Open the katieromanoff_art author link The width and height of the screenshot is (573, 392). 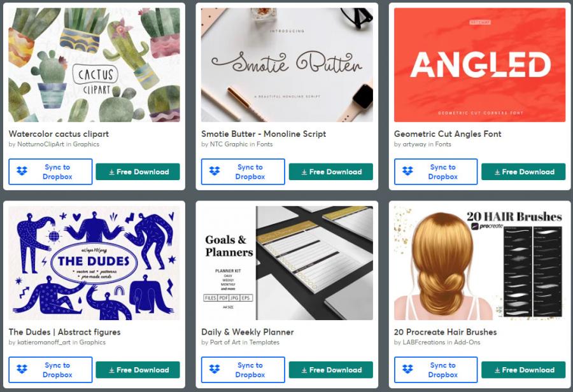point(44,342)
